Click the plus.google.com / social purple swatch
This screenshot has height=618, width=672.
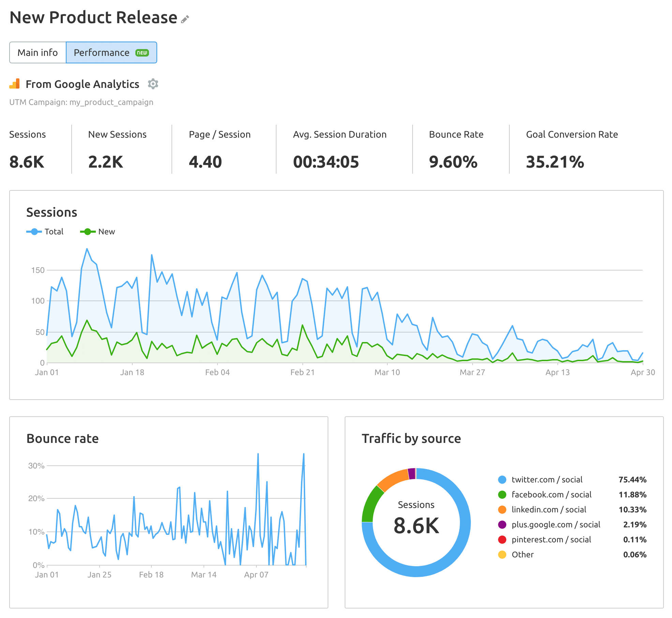coord(502,525)
